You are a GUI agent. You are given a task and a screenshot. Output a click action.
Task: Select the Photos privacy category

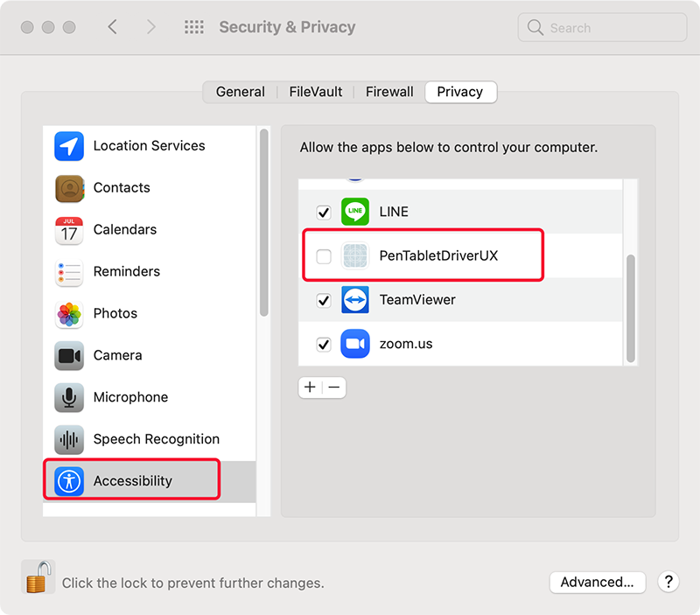(x=115, y=313)
